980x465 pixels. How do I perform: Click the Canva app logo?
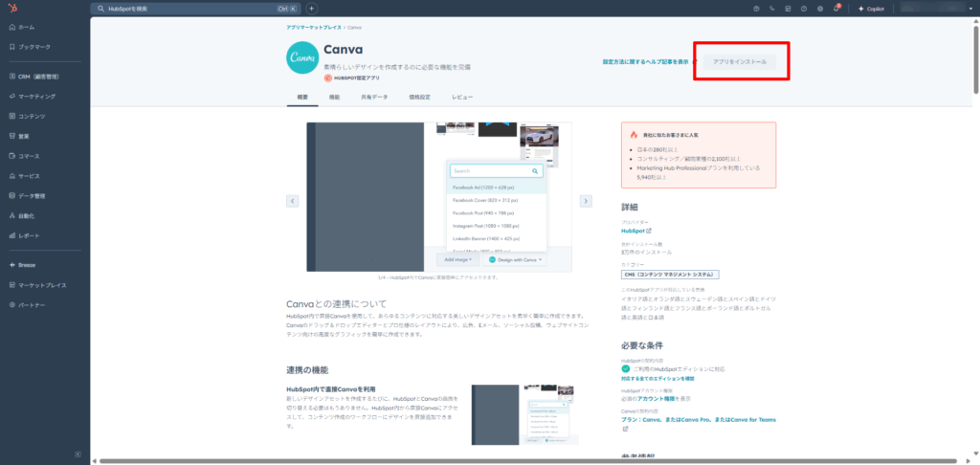click(x=302, y=57)
